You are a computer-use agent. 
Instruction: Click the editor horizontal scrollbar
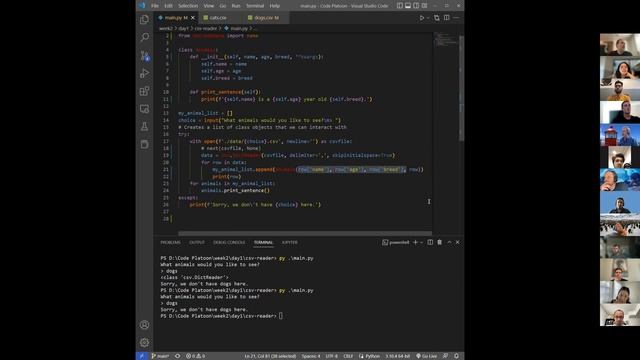tap(305, 233)
